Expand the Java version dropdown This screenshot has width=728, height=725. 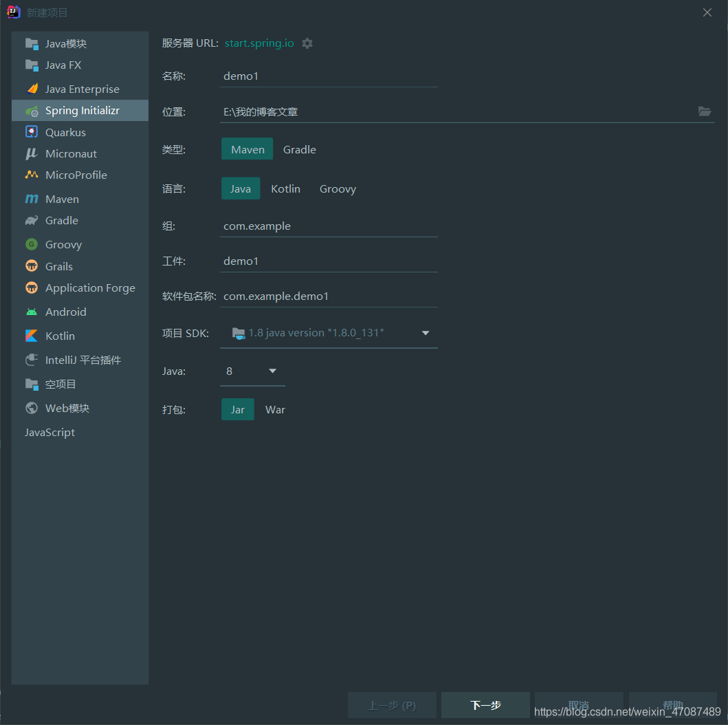click(272, 371)
